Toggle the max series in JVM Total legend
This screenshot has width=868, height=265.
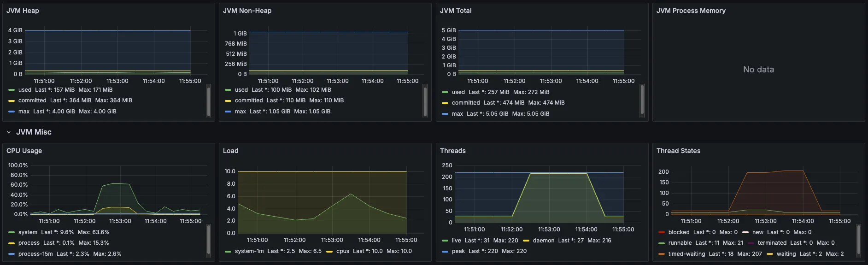point(457,114)
